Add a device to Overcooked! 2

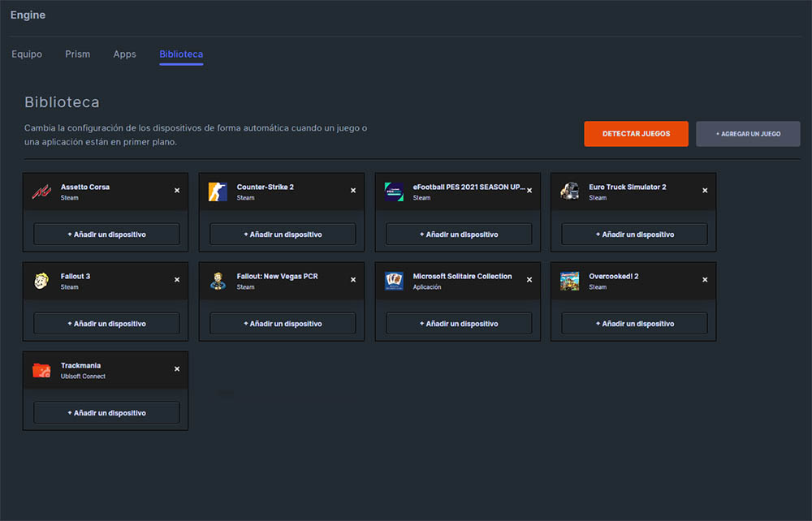(x=634, y=324)
